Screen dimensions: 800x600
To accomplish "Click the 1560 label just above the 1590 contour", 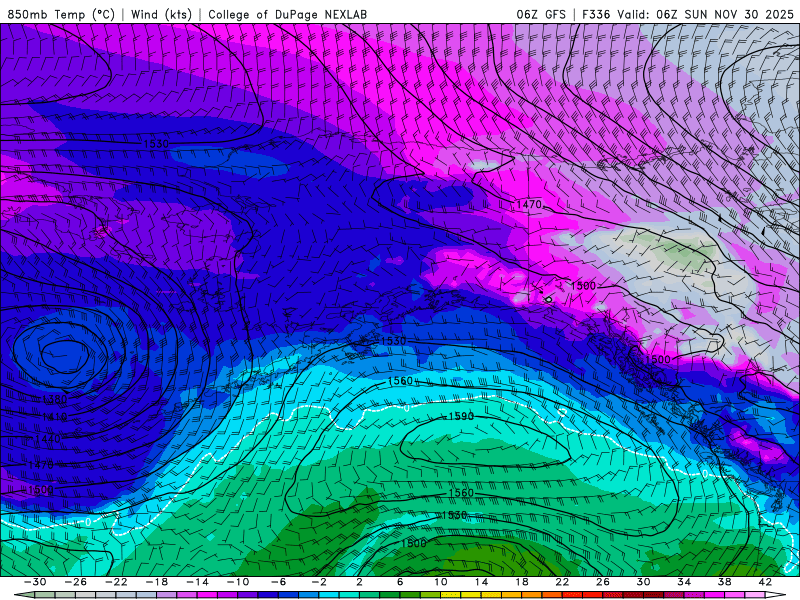I will pos(400,381).
